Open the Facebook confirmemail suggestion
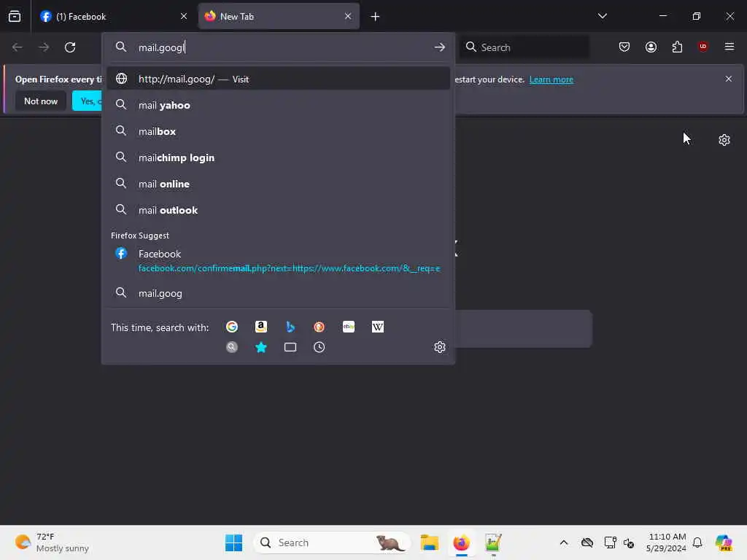Image resolution: width=747 pixels, height=560 pixels. click(278, 260)
